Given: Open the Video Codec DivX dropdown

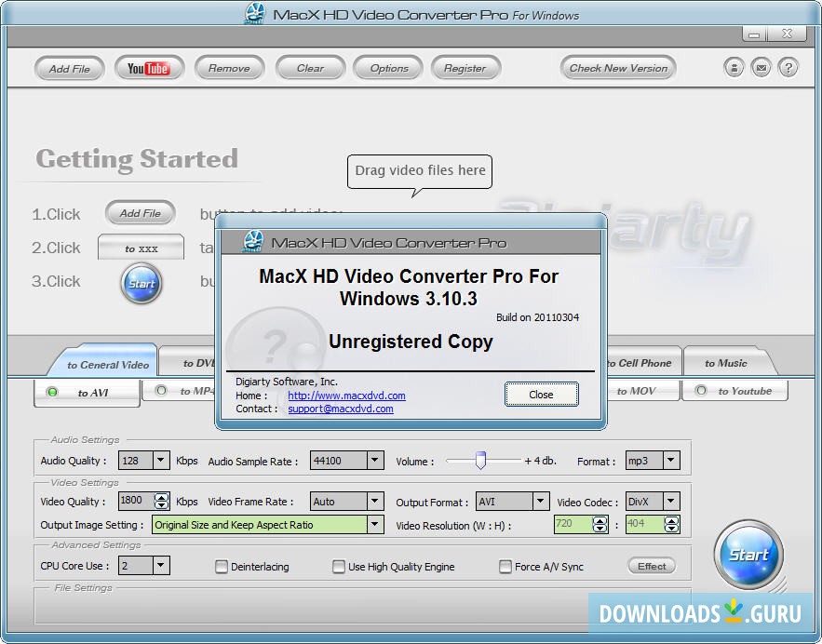Looking at the screenshot, I should point(671,502).
